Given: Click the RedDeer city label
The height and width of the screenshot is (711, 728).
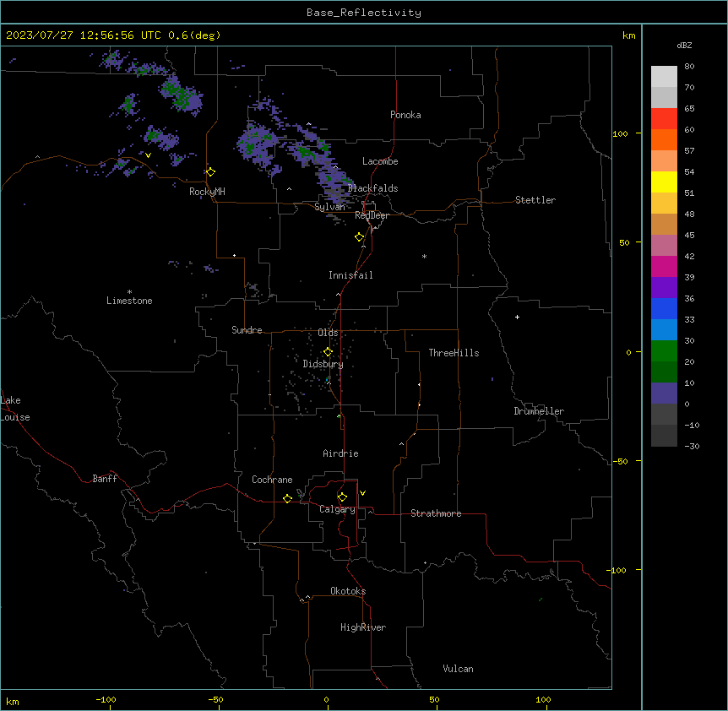Looking at the screenshot, I should point(372,215).
